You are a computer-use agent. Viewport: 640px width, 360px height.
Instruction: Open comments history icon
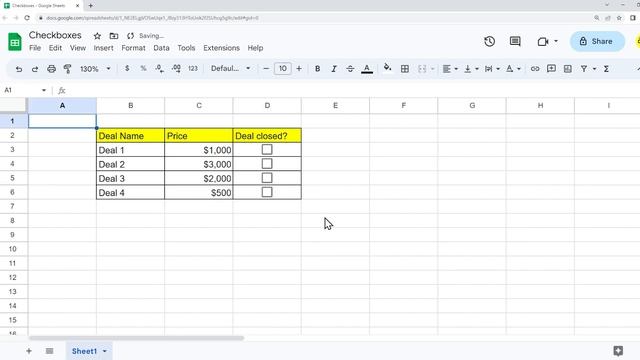click(x=515, y=41)
